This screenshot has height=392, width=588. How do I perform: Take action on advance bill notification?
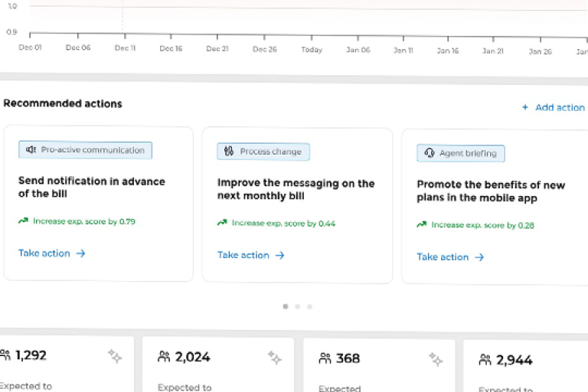tap(51, 253)
